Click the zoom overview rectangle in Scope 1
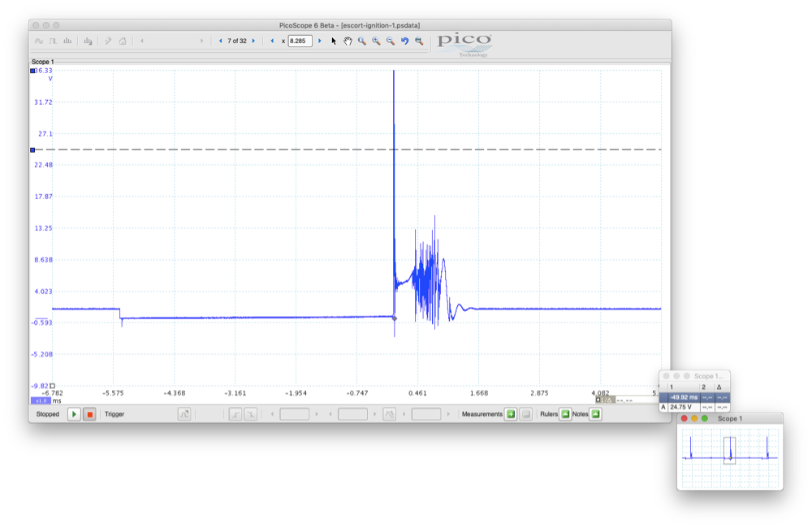The height and width of the screenshot is (528, 812). [729, 450]
